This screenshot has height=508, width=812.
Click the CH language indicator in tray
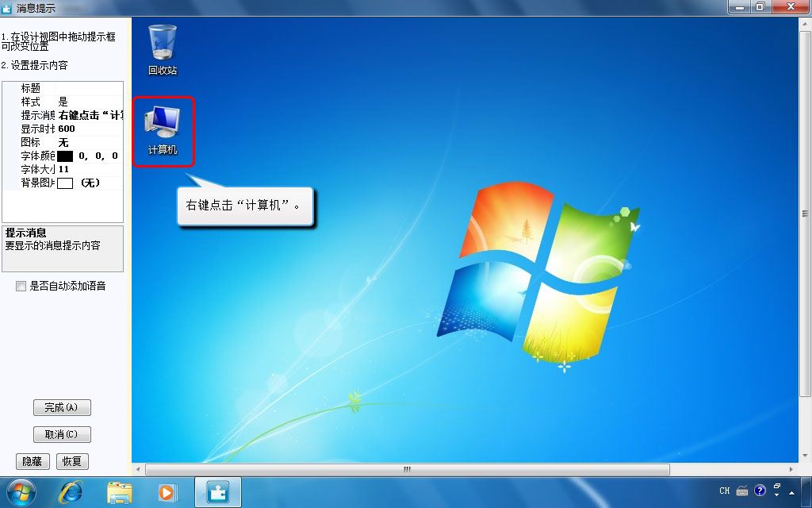(725, 491)
